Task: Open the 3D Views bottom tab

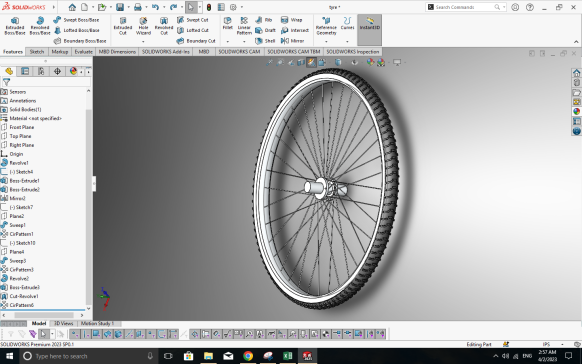Action: coord(63,324)
